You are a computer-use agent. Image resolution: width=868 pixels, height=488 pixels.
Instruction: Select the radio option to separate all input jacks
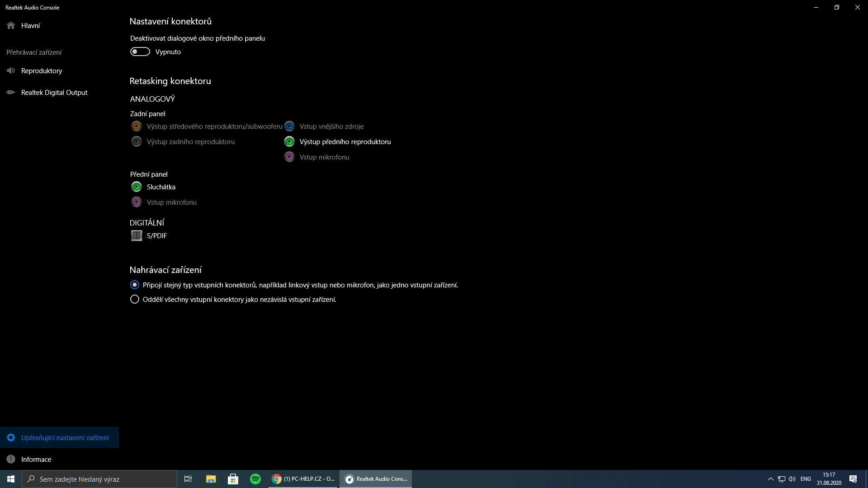tap(134, 299)
